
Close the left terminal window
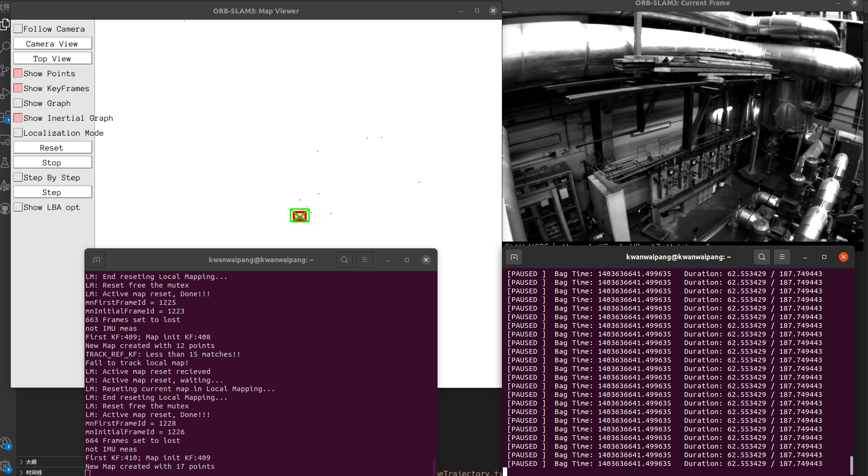pyautogui.click(x=426, y=260)
